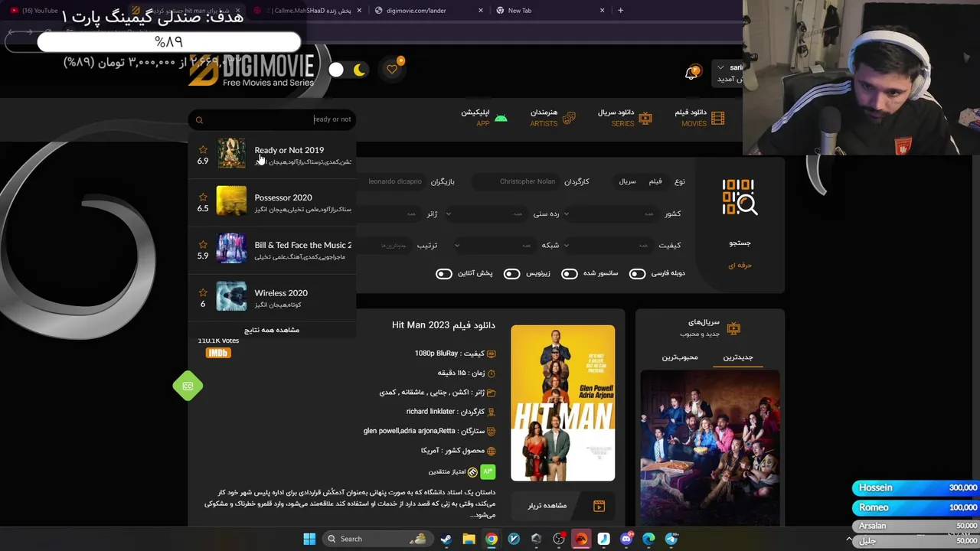
Task: Open the دانلود فیلم MOVIES menu
Action: pyautogui.click(x=699, y=118)
